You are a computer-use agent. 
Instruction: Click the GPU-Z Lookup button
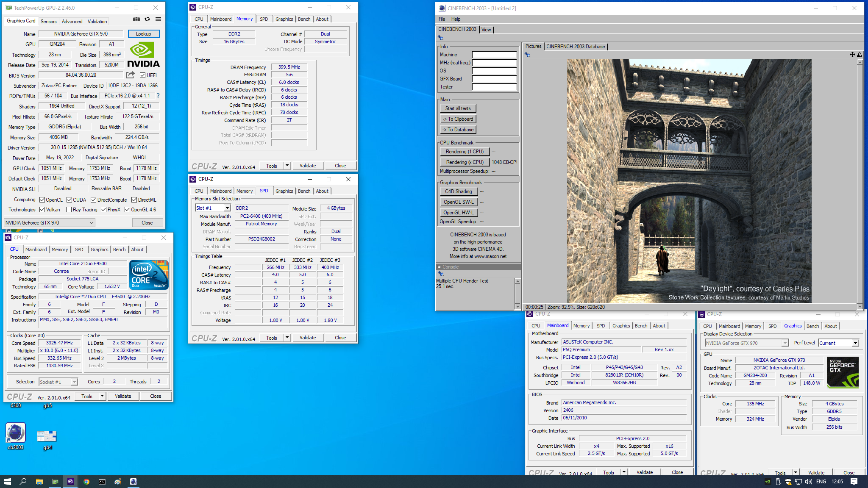point(143,34)
